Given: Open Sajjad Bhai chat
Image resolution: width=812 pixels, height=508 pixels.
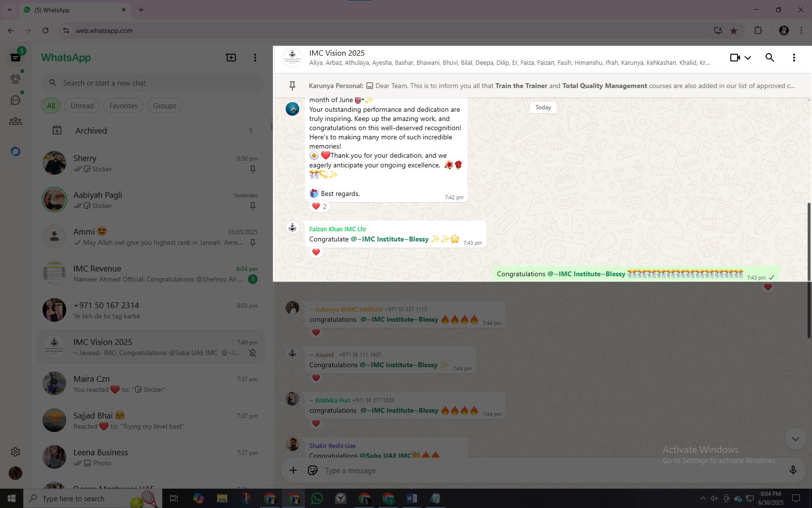Looking at the screenshot, I should click(151, 421).
